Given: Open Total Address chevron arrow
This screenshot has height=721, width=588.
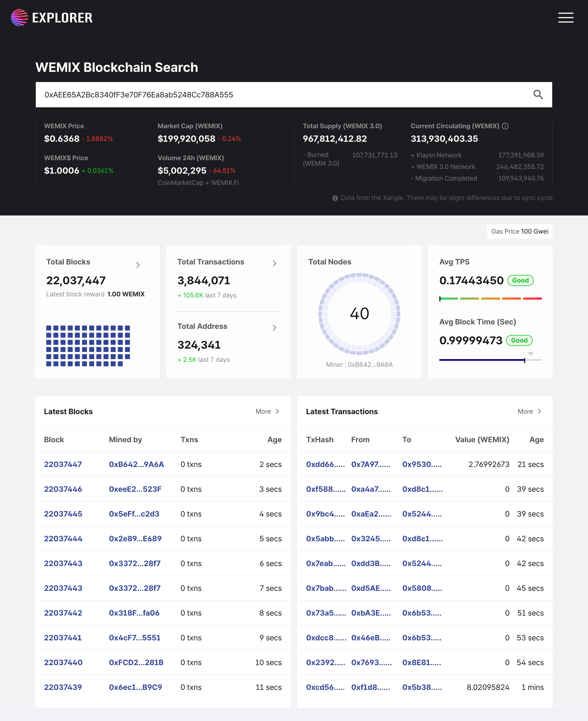Looking at the screenshot, I should click(274, 328).
